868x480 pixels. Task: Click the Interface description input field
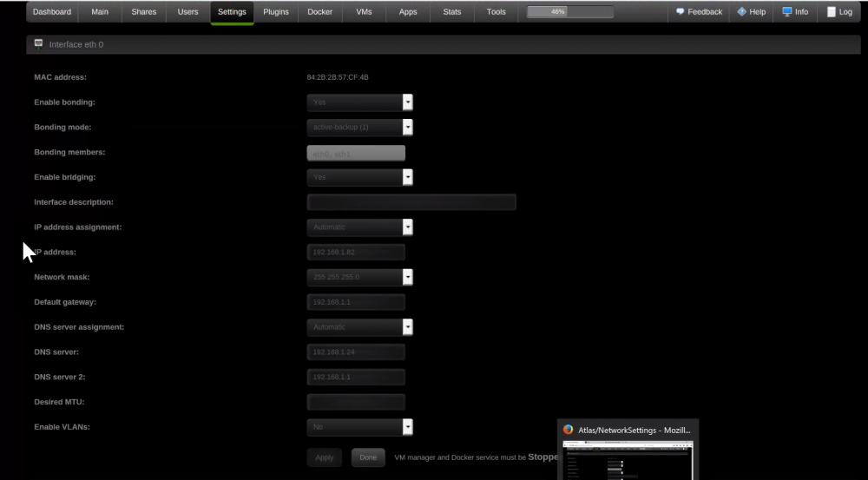[x=411, y=202]
